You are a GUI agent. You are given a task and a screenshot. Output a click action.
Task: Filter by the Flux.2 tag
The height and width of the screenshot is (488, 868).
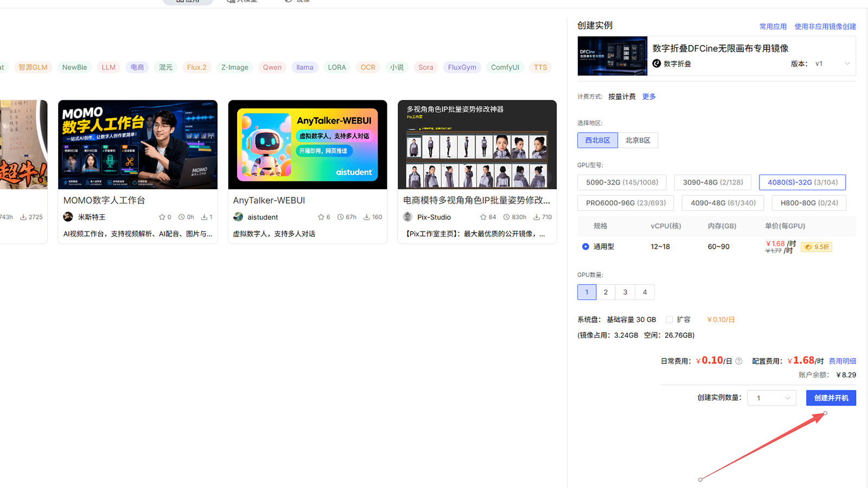pyautogui.click(x=196, y=67)
